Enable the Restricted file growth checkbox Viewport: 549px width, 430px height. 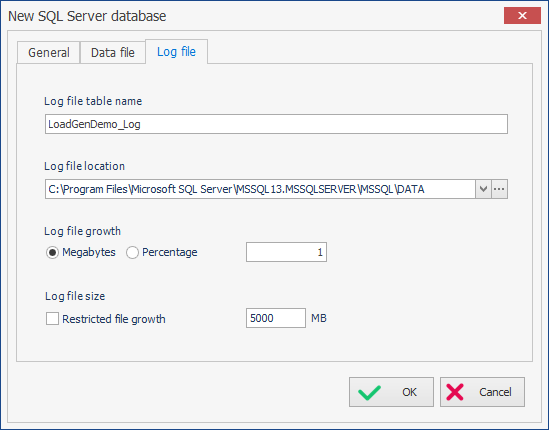[x=53, y=319]
